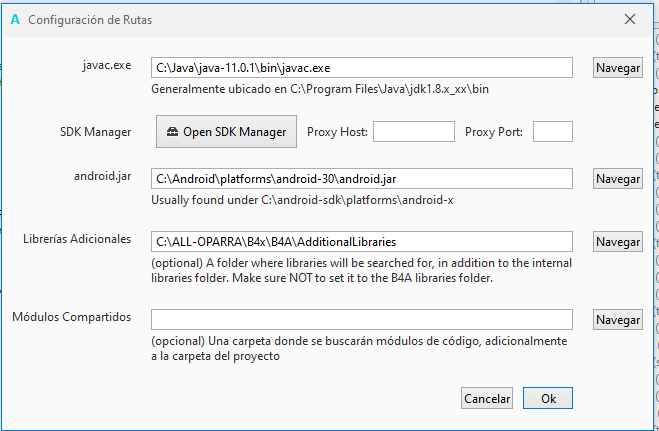The image size is (659, 431).
Task: Focus the Proxy Host field
Action: pos(414,132)
